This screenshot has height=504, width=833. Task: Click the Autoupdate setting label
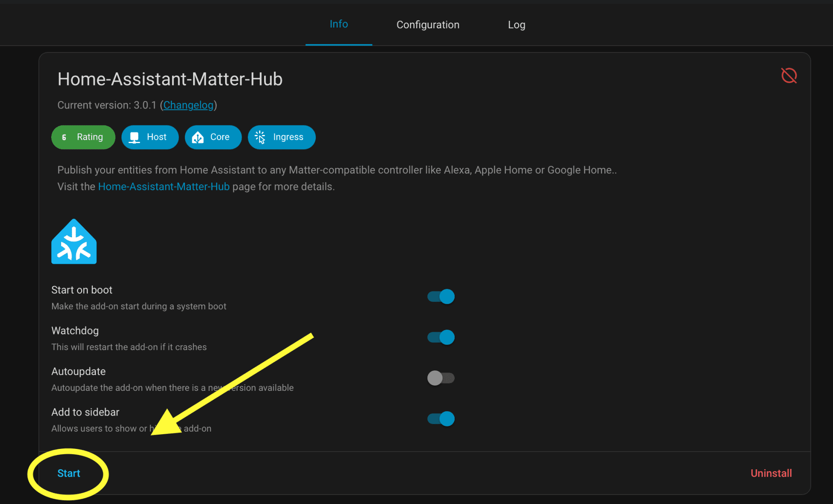79,372
